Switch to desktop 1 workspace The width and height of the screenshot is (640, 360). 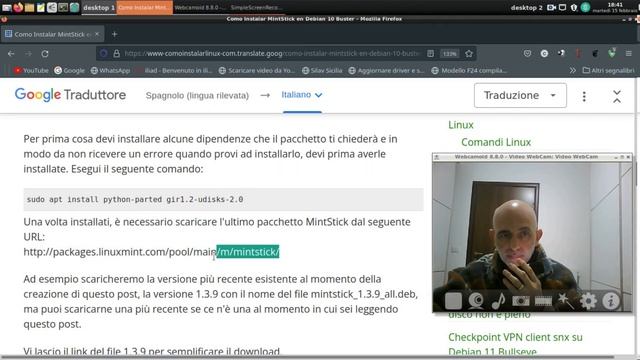99,8
